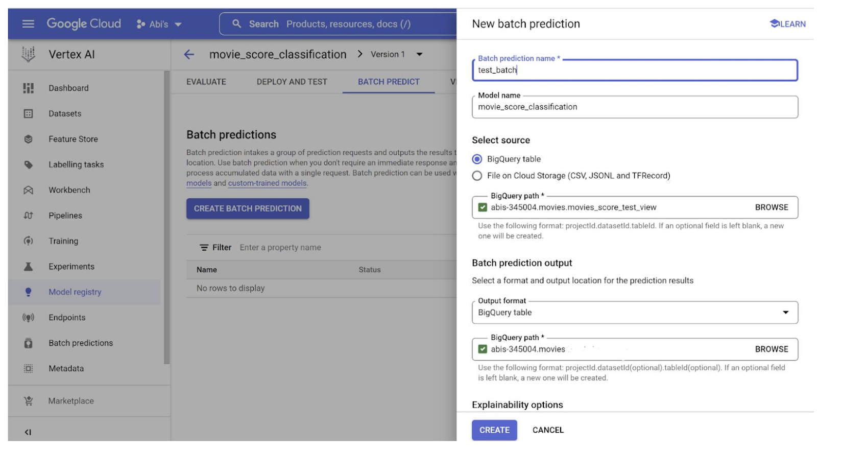Click the Experiments flask icon
The width and height of the screenshot is (868, 450).
click(x=29, y=267)
